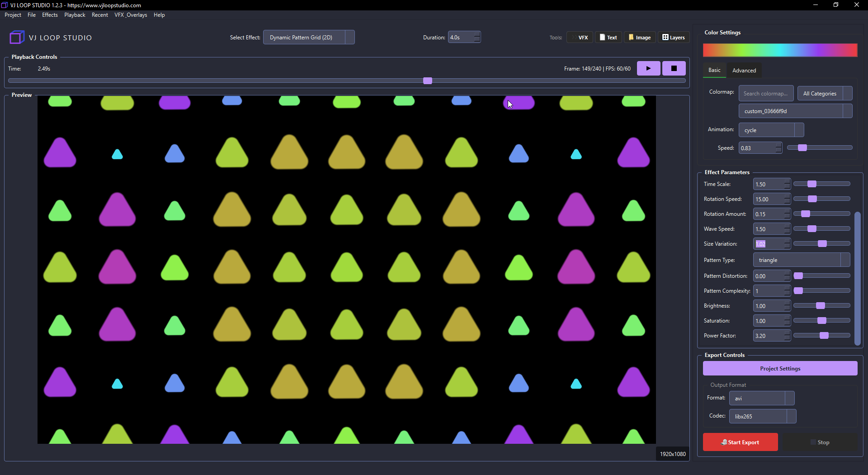Click the Wave Speed slider handle
This screenshot has height=475, width=868.
click(812, 228)
